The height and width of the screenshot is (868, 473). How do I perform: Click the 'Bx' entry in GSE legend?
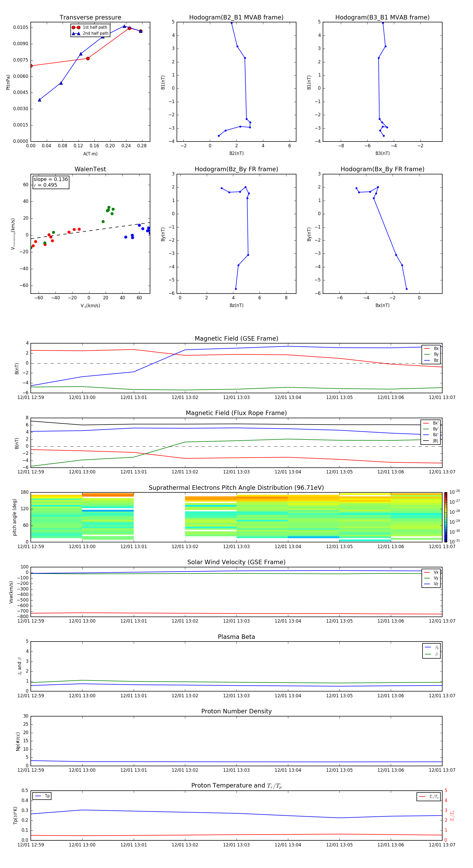pos(431,349)
